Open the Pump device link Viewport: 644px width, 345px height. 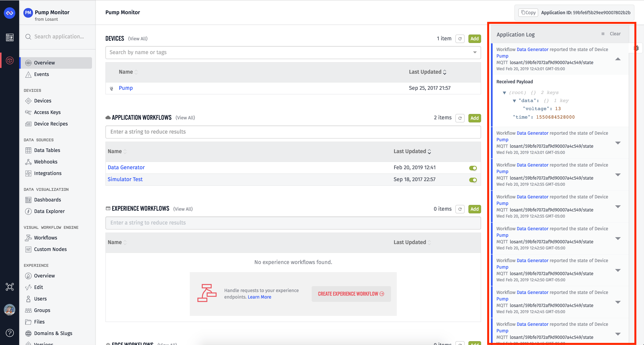click(126, 88)
